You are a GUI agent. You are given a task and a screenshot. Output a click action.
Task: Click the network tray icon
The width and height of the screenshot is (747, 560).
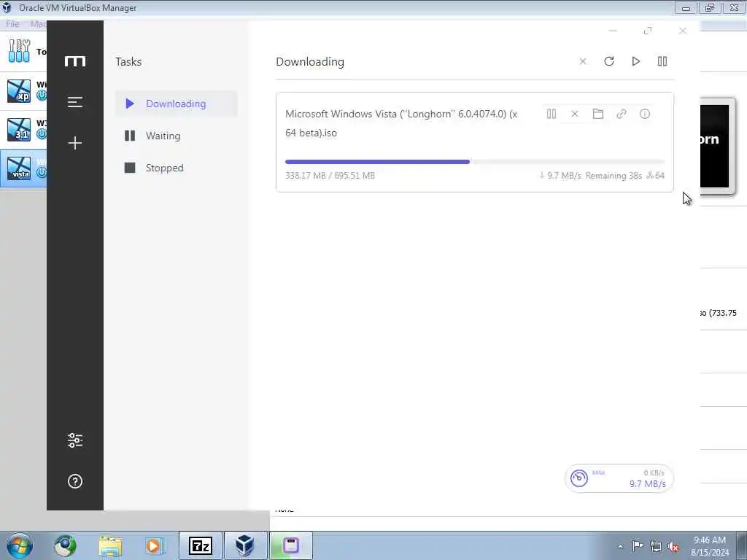click(x=656, y=546)
